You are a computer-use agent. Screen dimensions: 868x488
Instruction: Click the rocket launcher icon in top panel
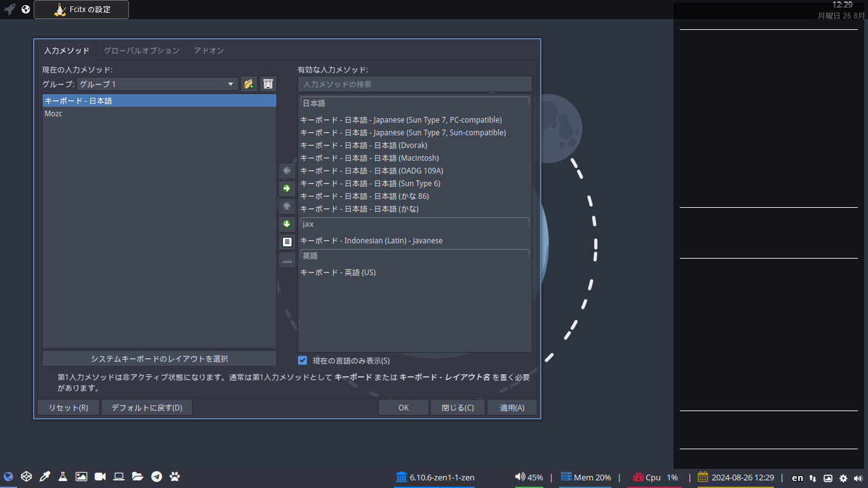10,10
